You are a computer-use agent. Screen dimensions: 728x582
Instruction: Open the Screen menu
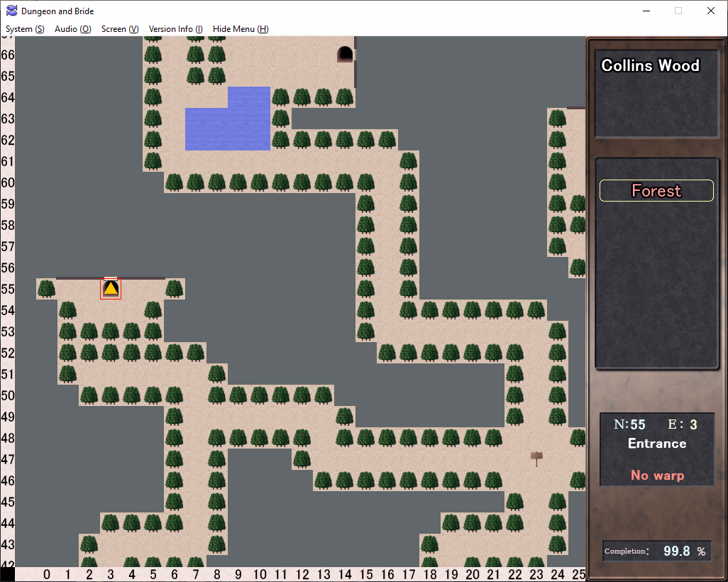[119, 29]
